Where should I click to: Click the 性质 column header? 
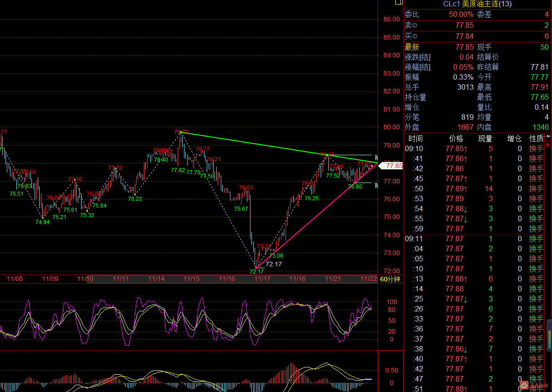537,138
